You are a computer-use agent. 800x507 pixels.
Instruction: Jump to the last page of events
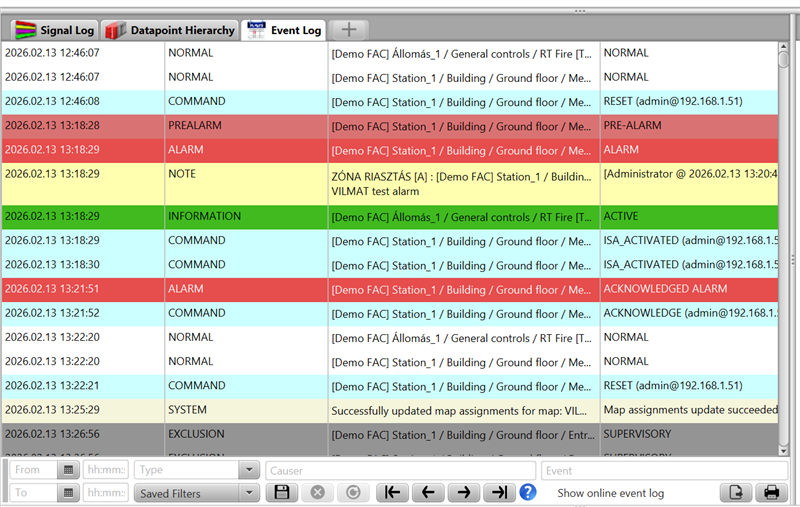tap(498, 493)
